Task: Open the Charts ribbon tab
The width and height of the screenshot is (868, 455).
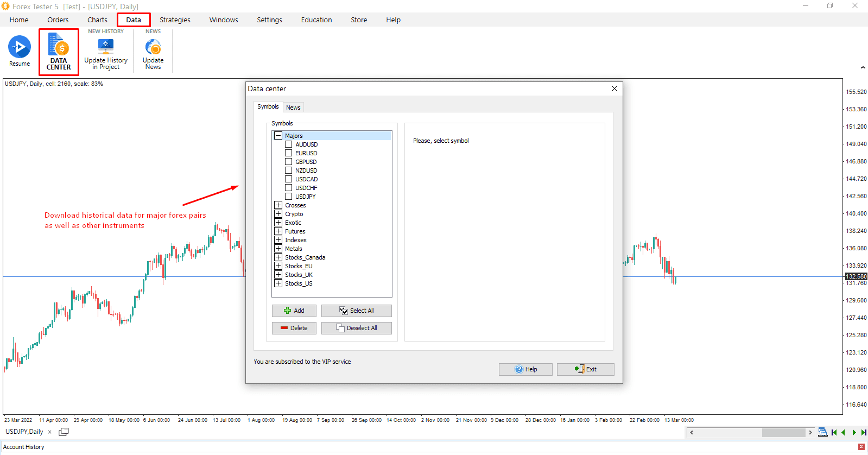Action: pyautogui.click(x=97, y=20)
